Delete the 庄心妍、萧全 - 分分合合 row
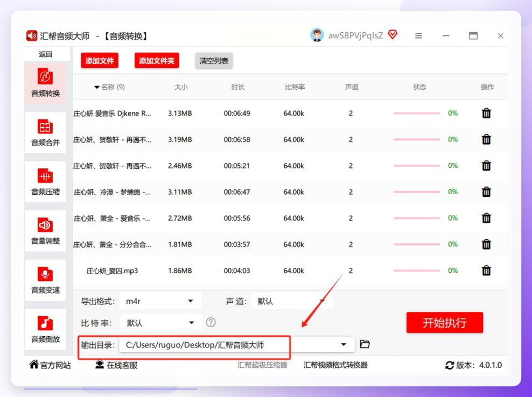 coord(486,244)
